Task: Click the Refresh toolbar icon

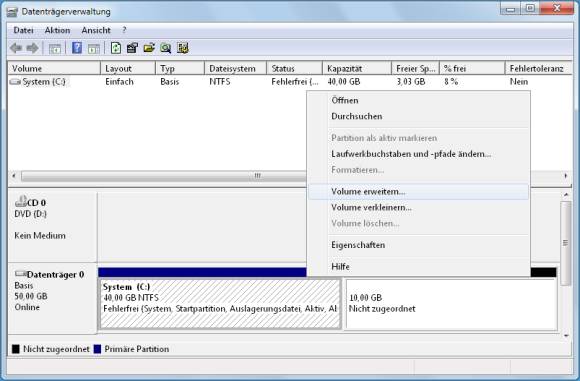Action: (116, 48)
